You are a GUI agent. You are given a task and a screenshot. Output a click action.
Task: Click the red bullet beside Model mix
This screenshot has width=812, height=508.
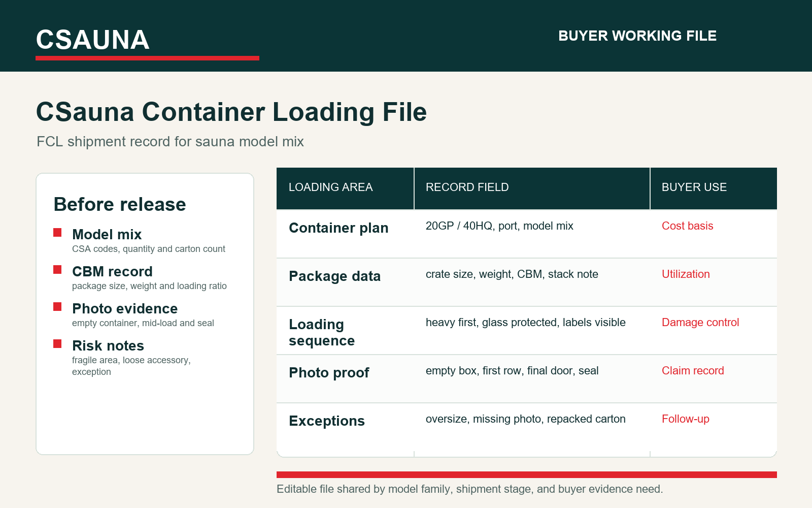point(57,233)
